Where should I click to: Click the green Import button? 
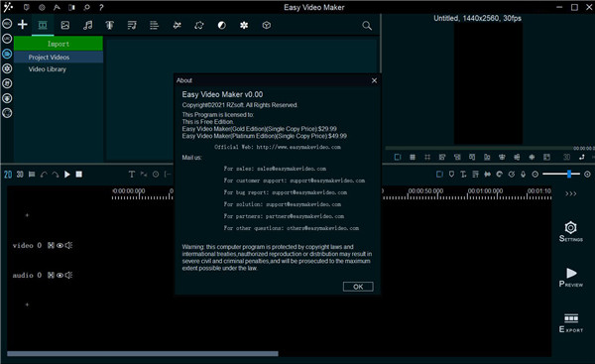59,44
